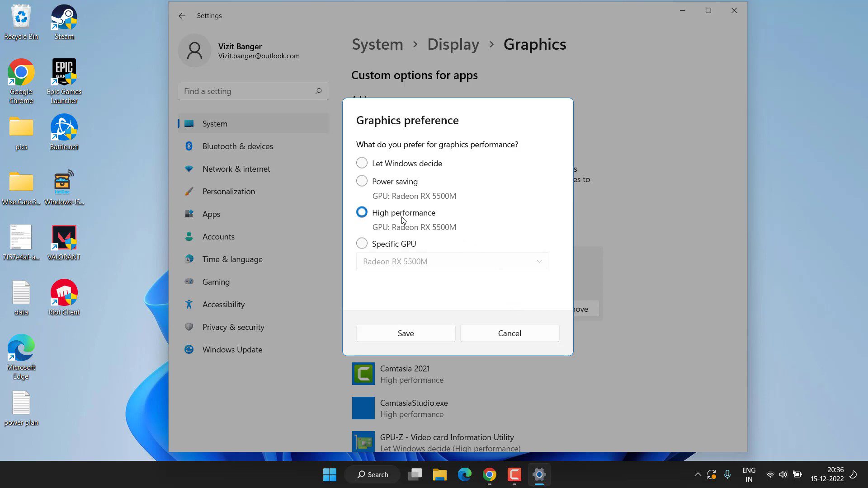Viewport: 868px width, 488px height.
Task: Select Let Windows decide option
Action: [x=362, y=163]
